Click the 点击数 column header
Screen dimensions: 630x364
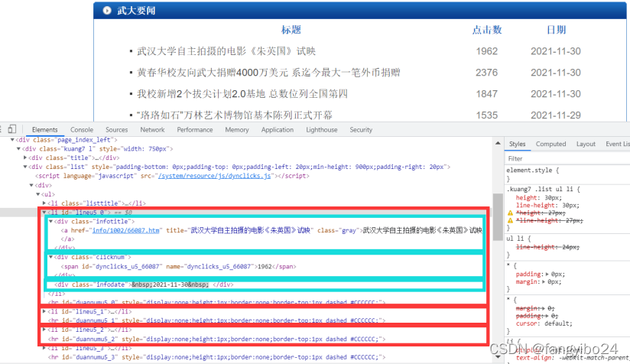(487, 30)
